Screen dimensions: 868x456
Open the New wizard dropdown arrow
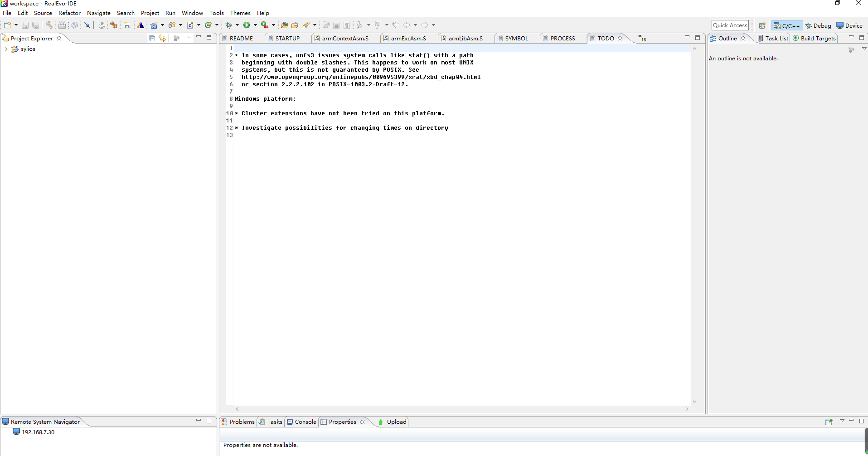click(x=16, y=25)
